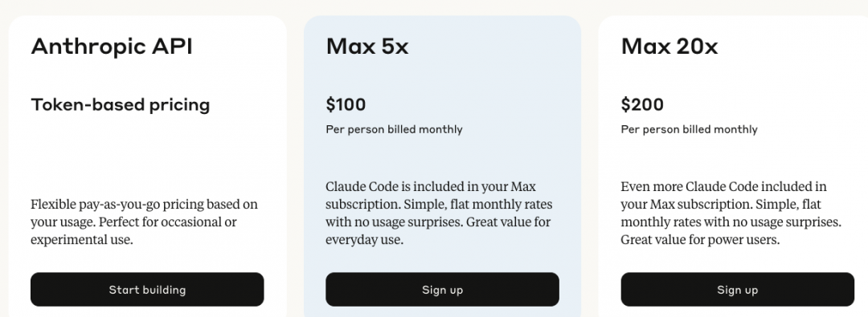
Task: Click the Token-based pricing subheading
Action: pos(120,104)
